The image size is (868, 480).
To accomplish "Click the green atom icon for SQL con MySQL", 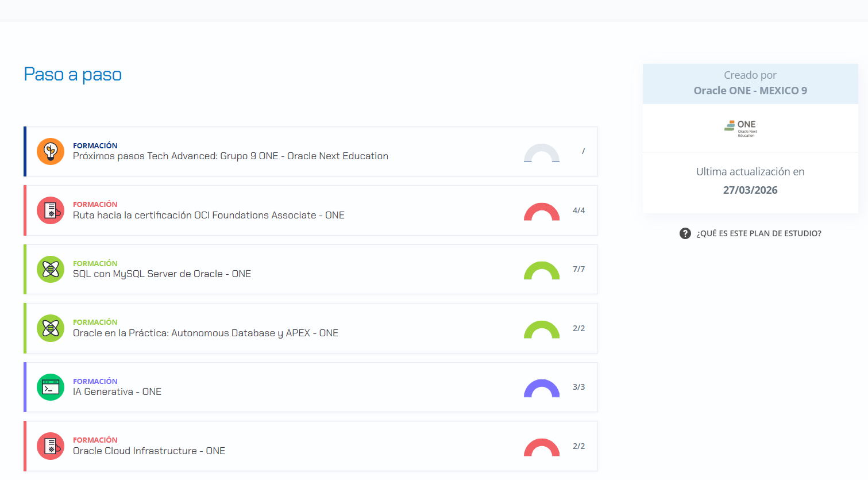I will coord(51,270).
